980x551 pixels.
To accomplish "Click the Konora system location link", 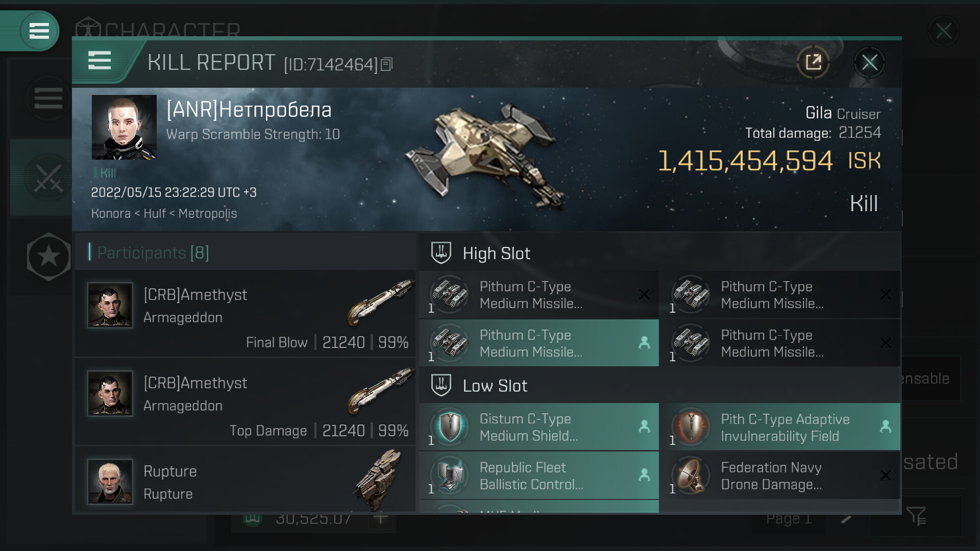I will (111, 213).
